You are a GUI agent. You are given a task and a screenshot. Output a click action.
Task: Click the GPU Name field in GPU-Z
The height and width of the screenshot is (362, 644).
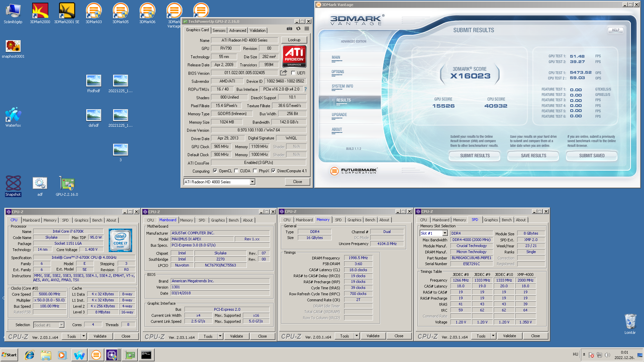[245, 40]
